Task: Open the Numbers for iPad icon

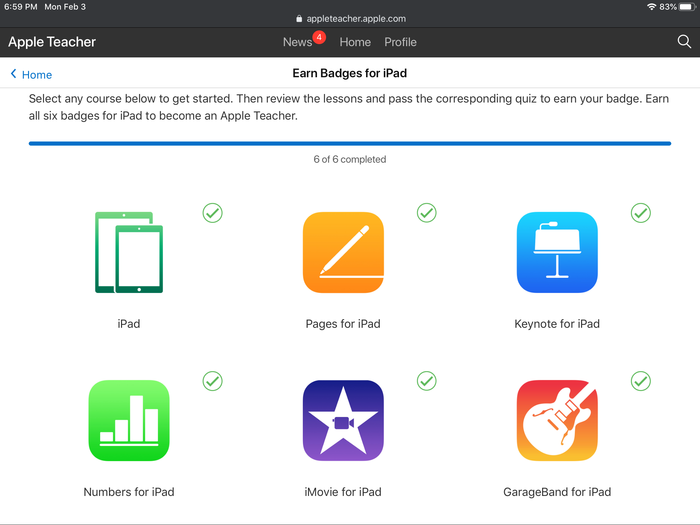Action: [128, 420]
